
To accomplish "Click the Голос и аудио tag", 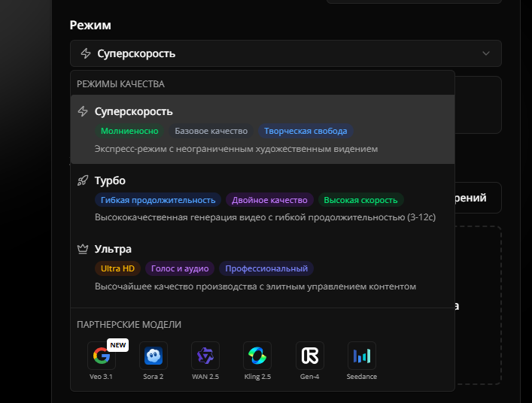I will (x=180, y=268).
